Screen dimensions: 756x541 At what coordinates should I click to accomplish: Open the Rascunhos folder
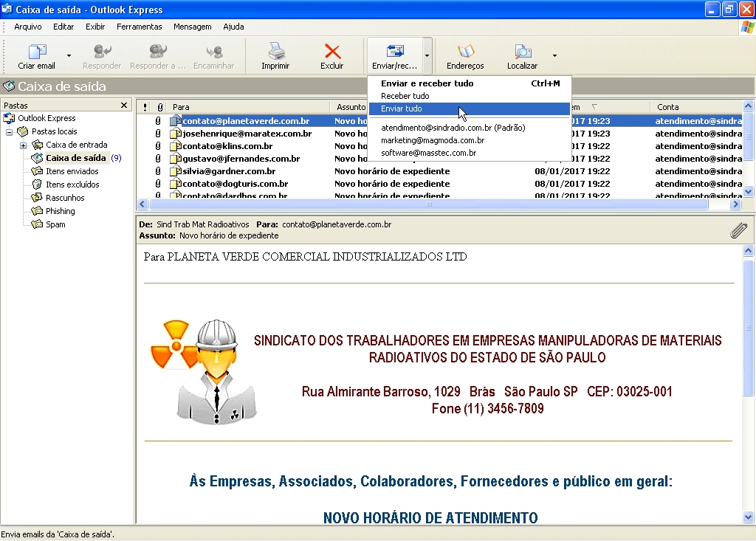click(x=65, y=198)
